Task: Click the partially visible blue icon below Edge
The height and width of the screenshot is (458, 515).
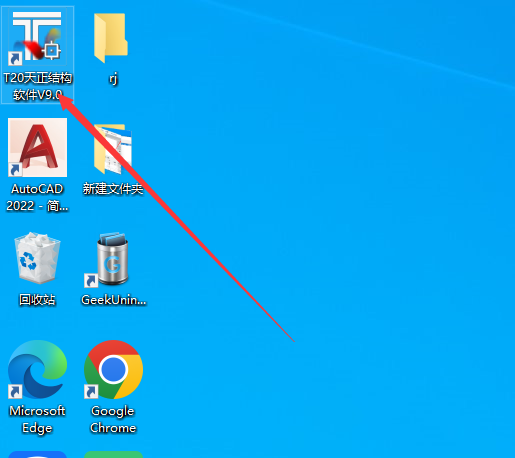Action: pos(37,455)
